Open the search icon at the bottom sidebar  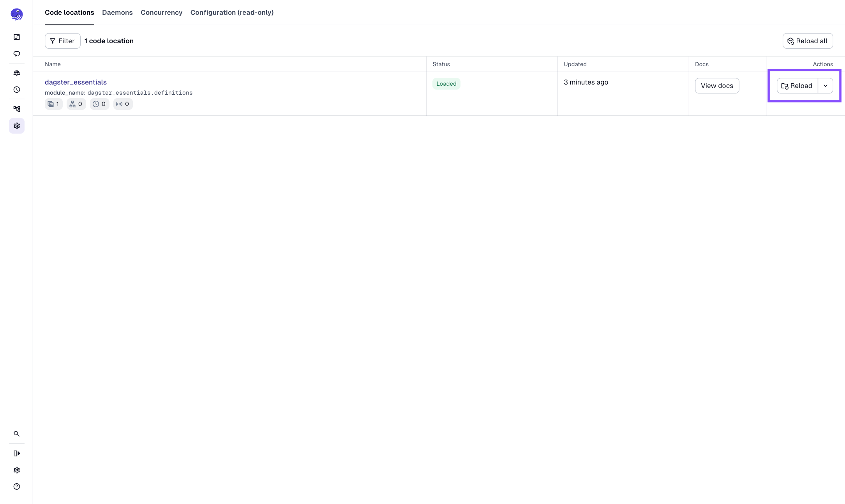coord(16,434)
